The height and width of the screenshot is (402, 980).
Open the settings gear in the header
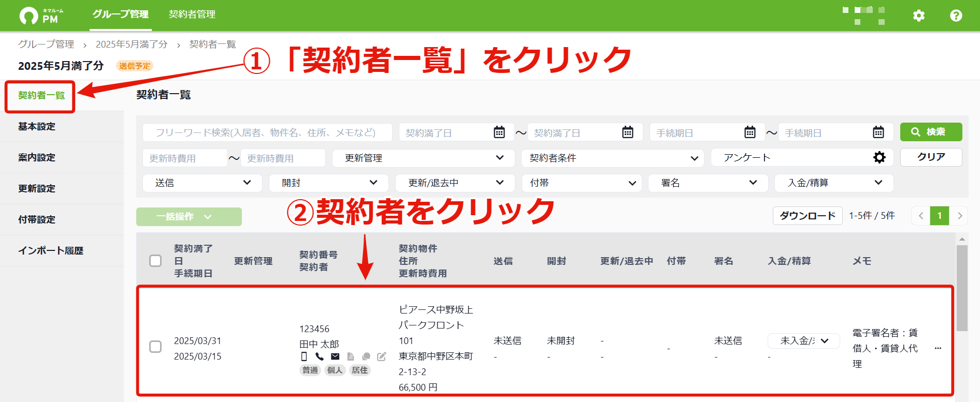click(918, 16)
